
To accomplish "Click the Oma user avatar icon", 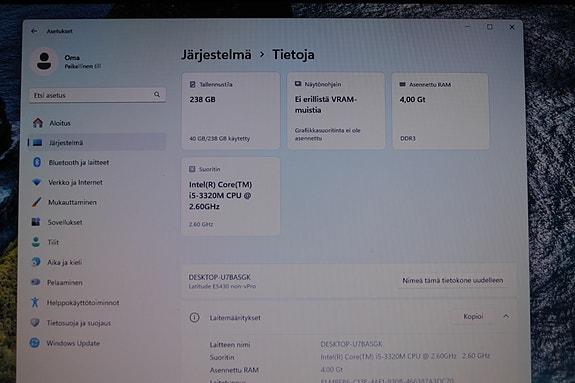I will pyautogui.click(x=44, y=61).
